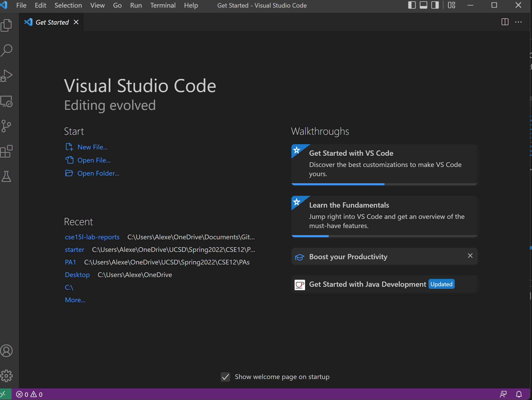
Task: Click Boost your Productivity graduation cap icon
Action: (300, 257)
